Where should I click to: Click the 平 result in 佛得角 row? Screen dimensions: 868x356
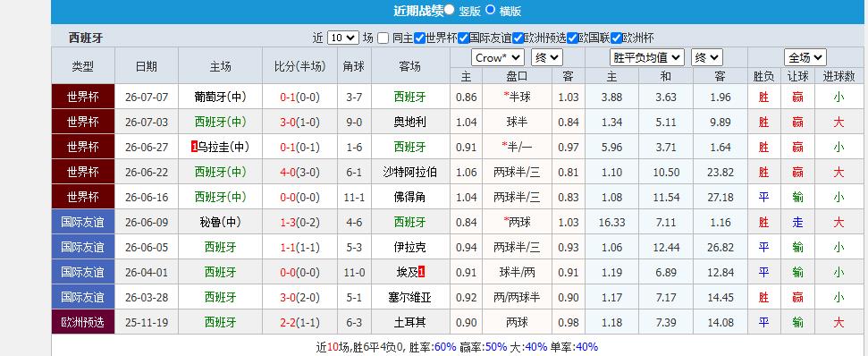point(764,197)
